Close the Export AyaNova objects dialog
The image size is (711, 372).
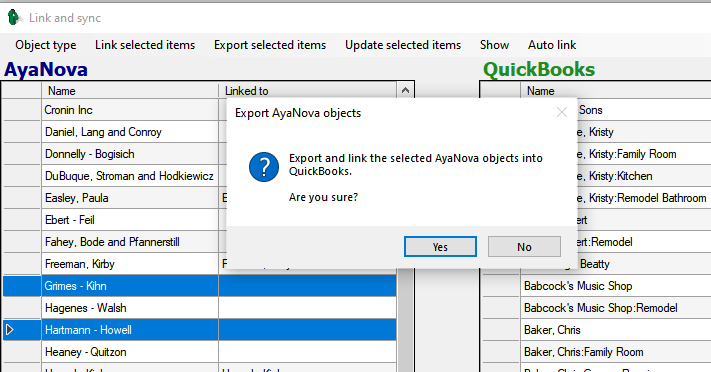(x=562, y=113)
